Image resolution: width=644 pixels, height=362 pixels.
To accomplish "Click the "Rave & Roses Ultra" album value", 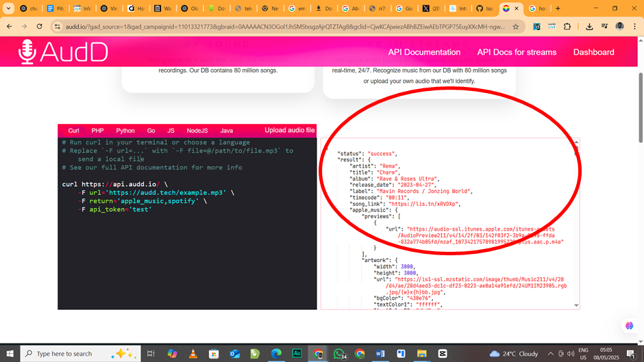I will (x=406, y=179).
